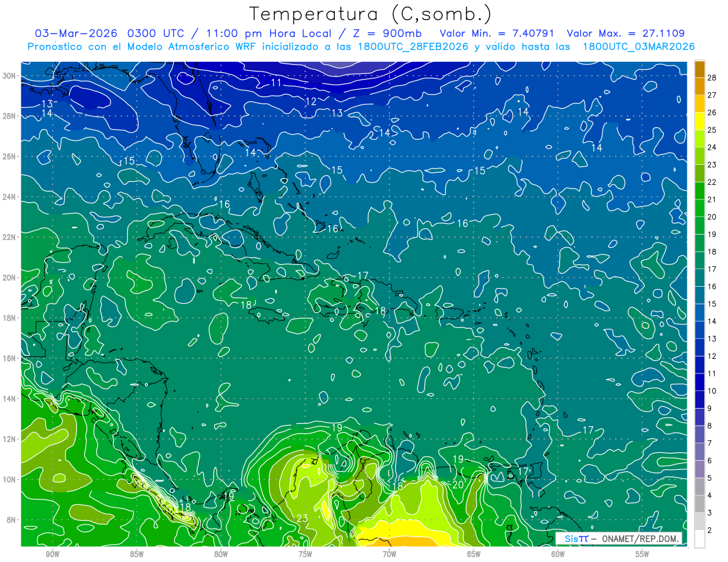The height and width of the screenshot is (562, 728).
Task: Select the '1800UTC_28FEB2026' initialization timestamp
Action: point(413,47)
